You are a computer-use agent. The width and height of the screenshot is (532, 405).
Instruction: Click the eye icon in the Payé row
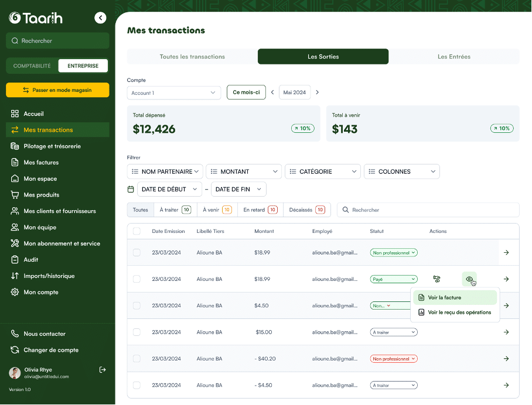(x=469, y=279)
